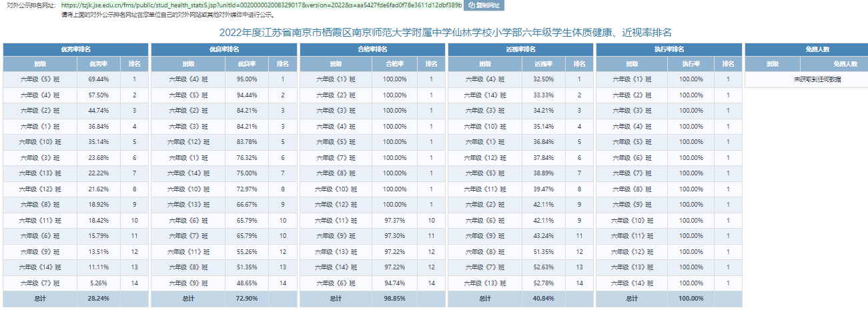
Task: Click the 近视率排名 table header
Action: coord(520,49)
